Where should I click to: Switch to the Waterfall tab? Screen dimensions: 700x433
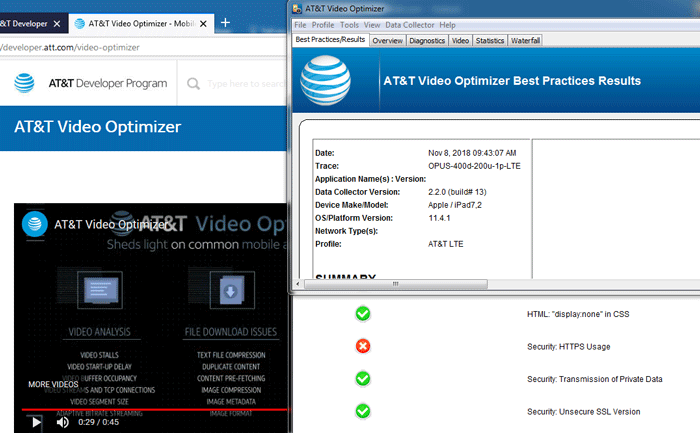click(526, 41)
